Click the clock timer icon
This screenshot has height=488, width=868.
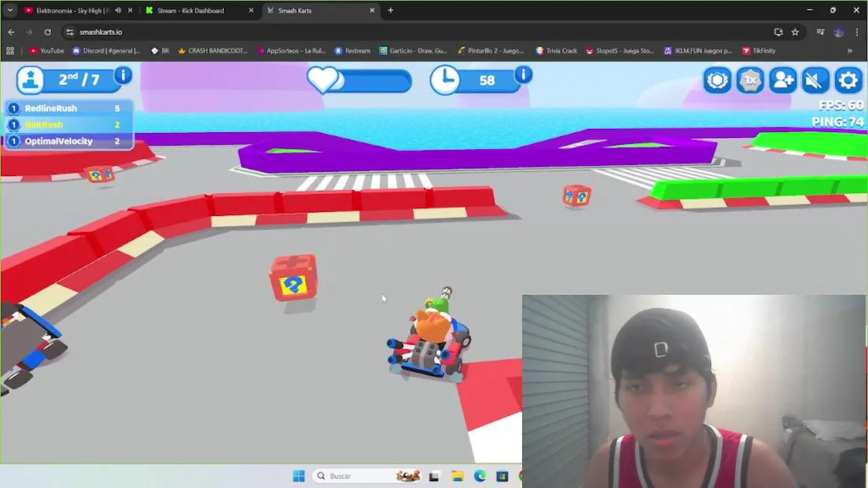click(x=446, y=80)
